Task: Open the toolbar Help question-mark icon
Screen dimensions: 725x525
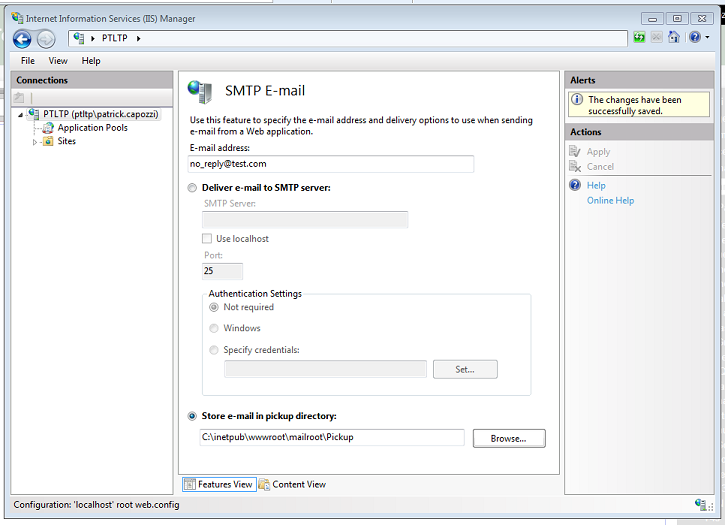Action: click(694, 37)
